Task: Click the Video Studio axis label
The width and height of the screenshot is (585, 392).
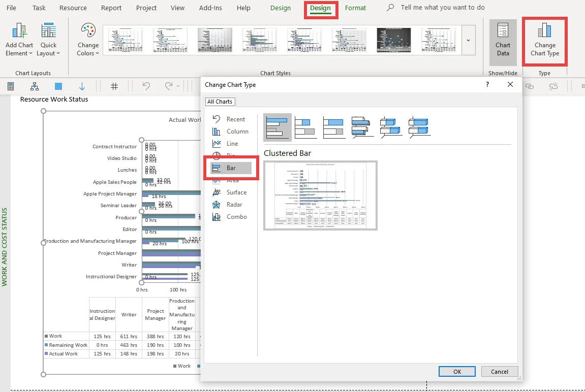Action: pyautogui.click(x=121, y=158)
